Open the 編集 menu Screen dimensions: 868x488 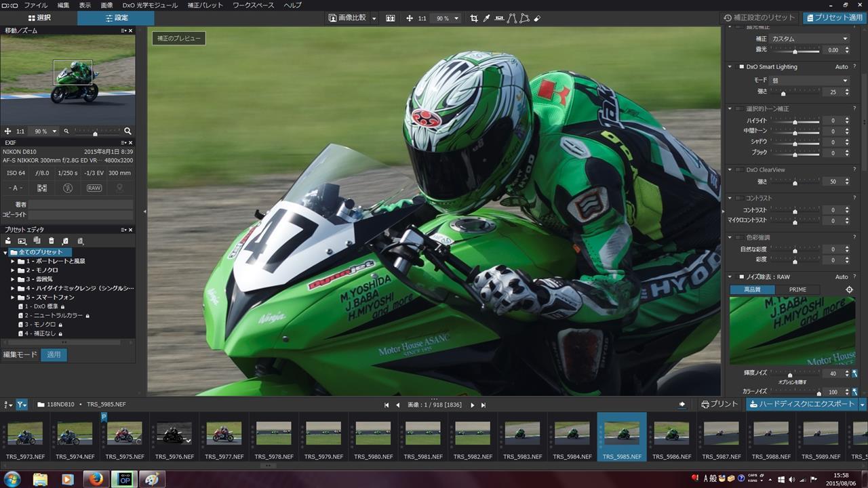coord(63,5)
